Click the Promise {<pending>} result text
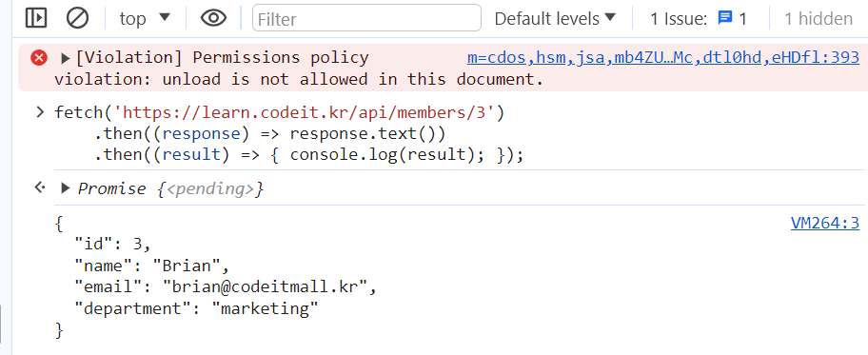 point(171,188)
